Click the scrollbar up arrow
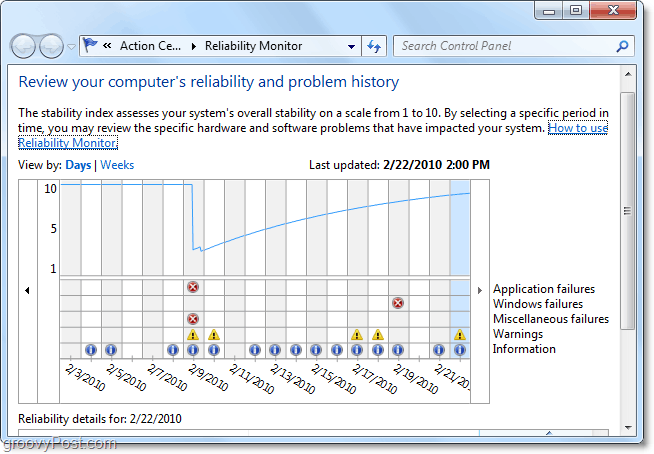Image resolution: width=654 pixels, height=454 pixels. click(x=628, y=74)
